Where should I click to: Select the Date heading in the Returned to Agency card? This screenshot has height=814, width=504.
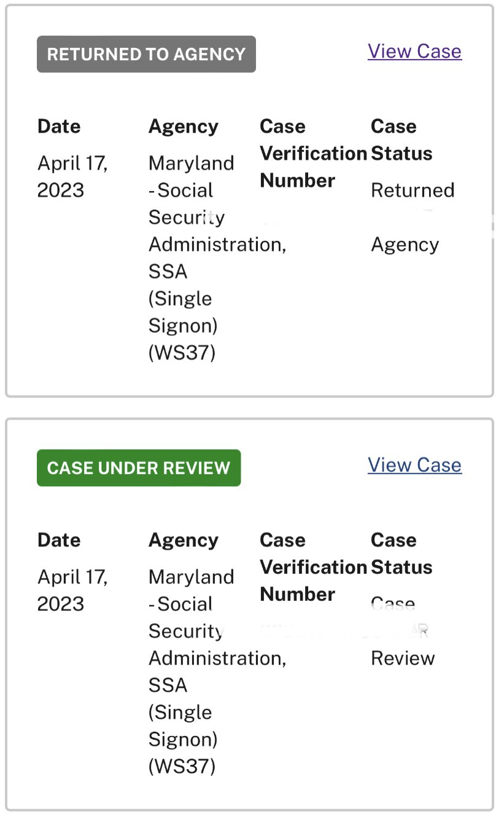click(x=59, y=127)
